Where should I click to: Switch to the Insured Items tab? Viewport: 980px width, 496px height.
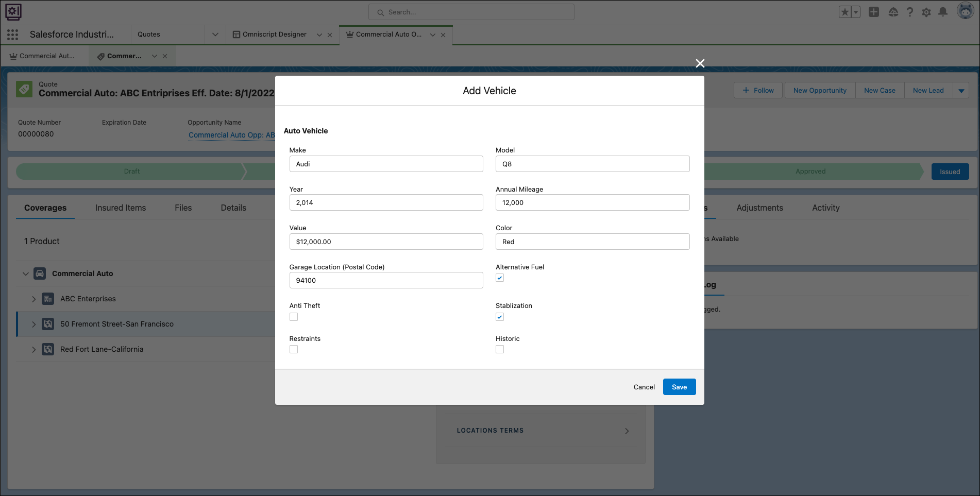[x=121, y=208]
